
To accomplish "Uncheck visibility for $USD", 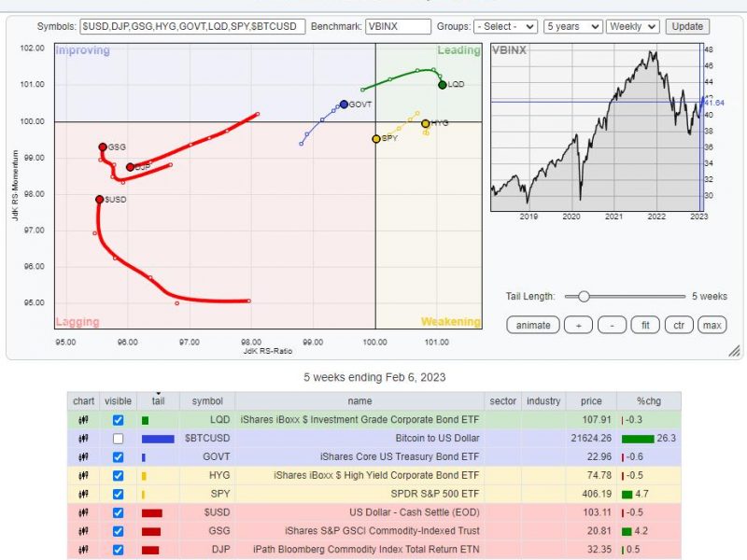I will tap(119, 512).
